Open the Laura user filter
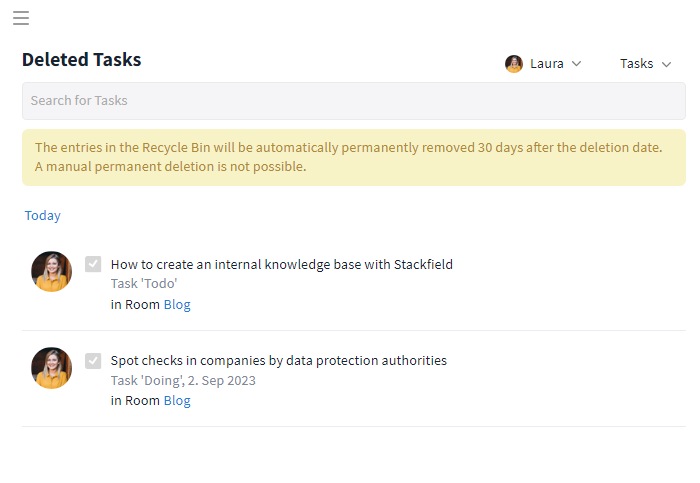This screenshot has height=483, width=700. pos(543,64)
